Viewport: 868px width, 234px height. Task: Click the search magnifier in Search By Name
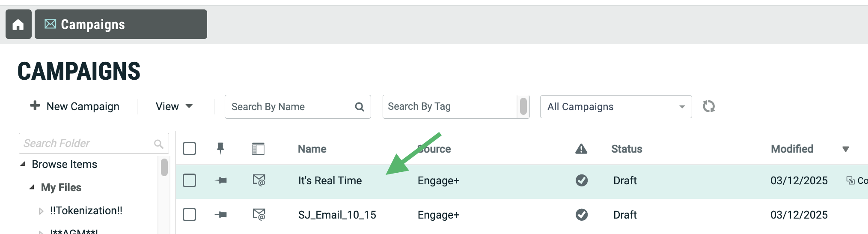(360, 107)
